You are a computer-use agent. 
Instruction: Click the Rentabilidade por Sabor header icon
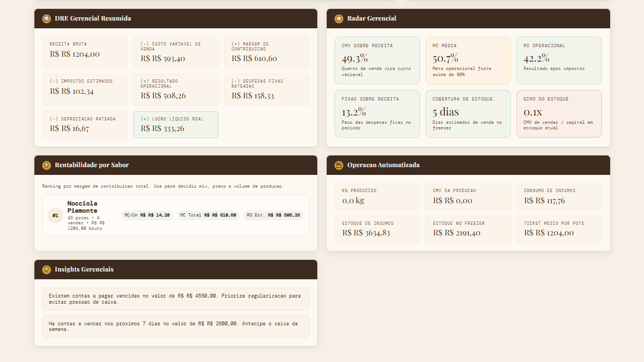(47, 165)
